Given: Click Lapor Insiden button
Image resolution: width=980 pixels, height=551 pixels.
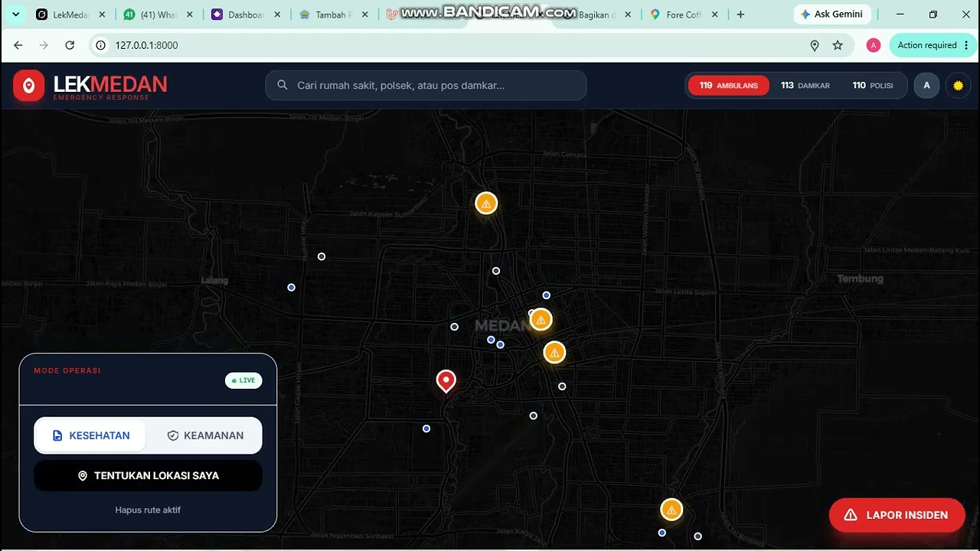Looking at the screenshot, I should tap(897, 515).
